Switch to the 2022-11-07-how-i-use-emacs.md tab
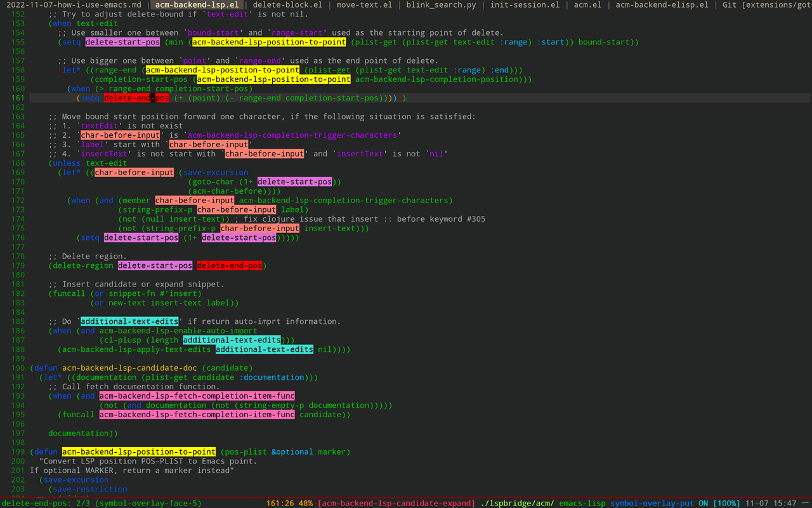812x508 pixels. 75,5
